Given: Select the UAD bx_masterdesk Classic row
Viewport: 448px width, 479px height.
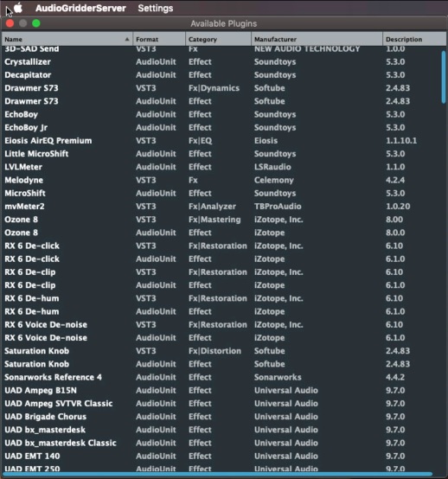Looking at the screenshot, I should 221,443.
